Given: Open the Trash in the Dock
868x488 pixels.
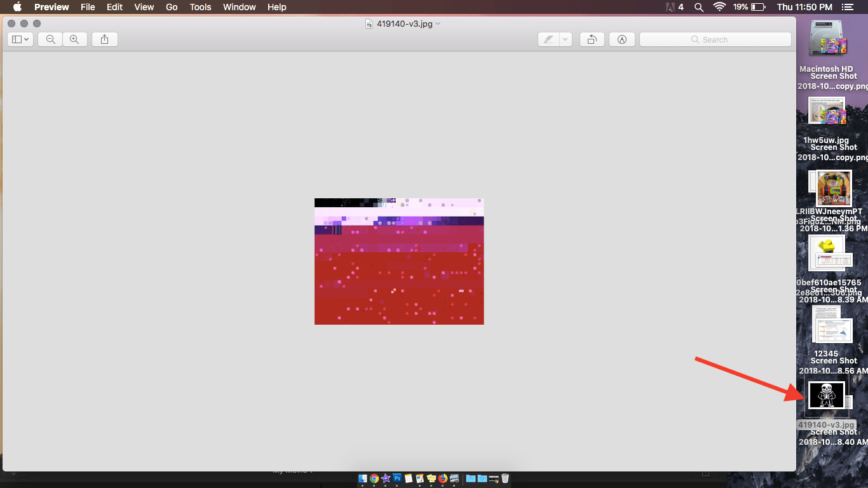Looking at the screenshot, I should (x=505, y=478).
